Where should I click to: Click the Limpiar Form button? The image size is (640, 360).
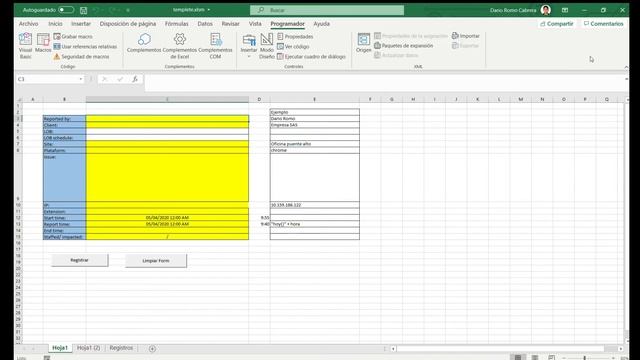(x=156, y=260)
